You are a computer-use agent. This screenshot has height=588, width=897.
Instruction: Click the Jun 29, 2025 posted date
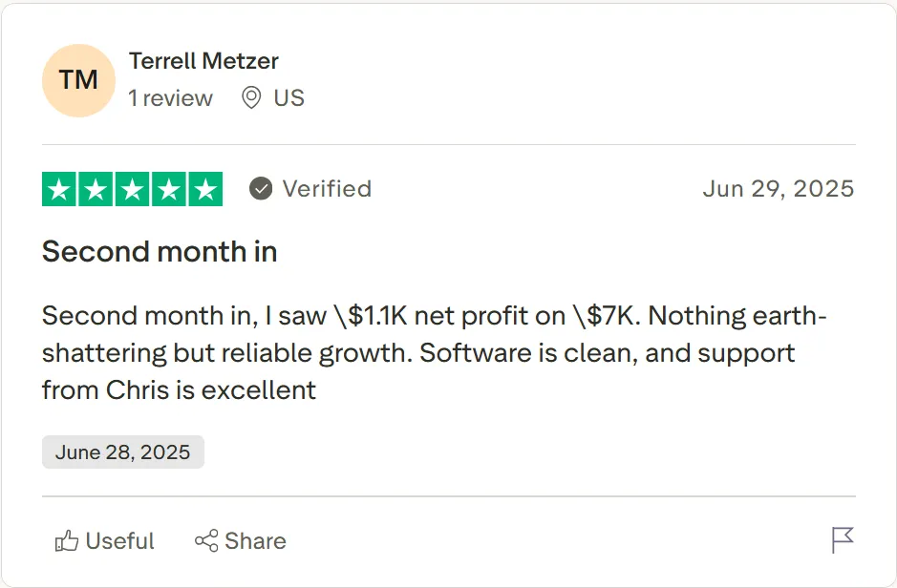point(778,189)
